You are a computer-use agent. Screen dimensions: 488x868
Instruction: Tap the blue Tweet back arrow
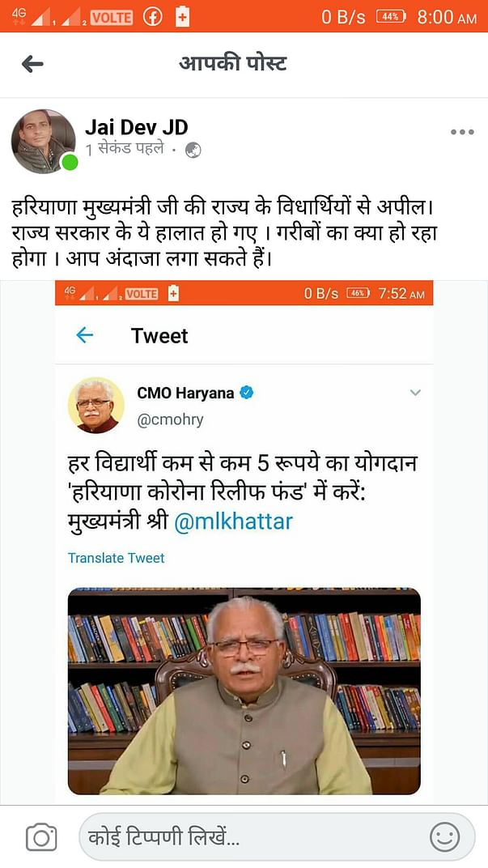click(x=85, y=335)
